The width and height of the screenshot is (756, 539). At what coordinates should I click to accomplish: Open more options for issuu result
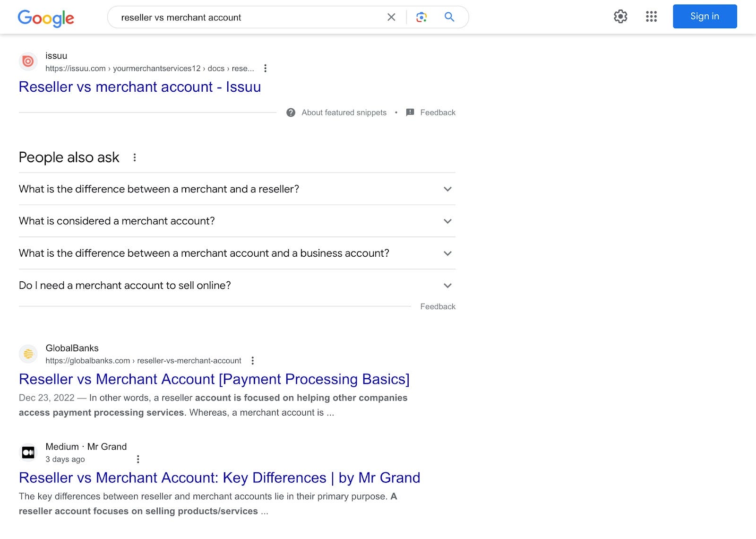coord(266,69)
